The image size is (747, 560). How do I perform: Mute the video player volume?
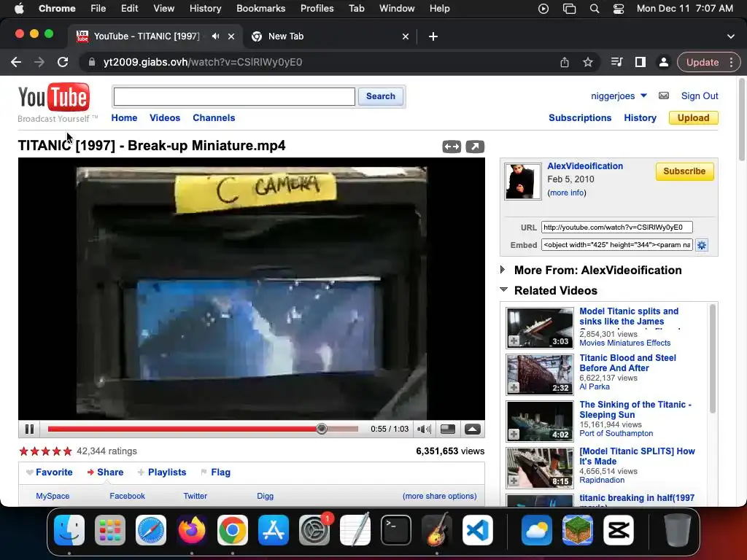pyautogui.click(x=424, y=429)
